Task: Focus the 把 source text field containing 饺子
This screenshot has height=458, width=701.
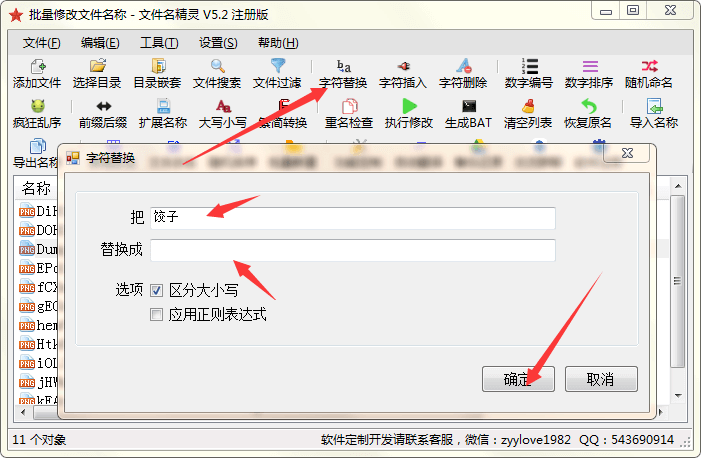Action: (353, 218)
